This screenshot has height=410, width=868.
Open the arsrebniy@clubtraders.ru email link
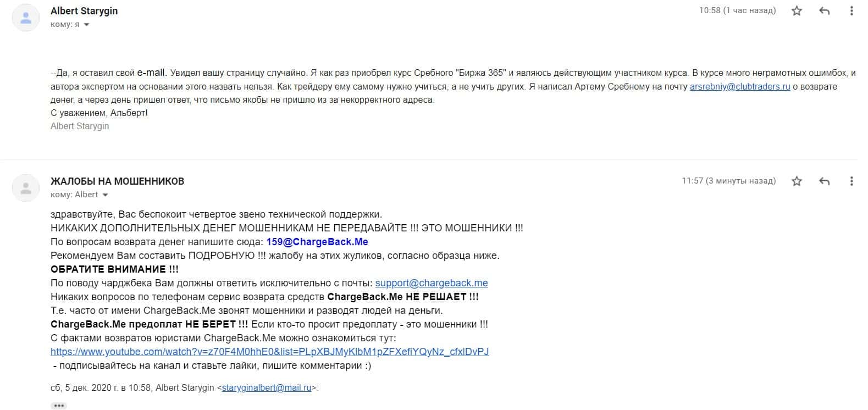tap(740, 86)
